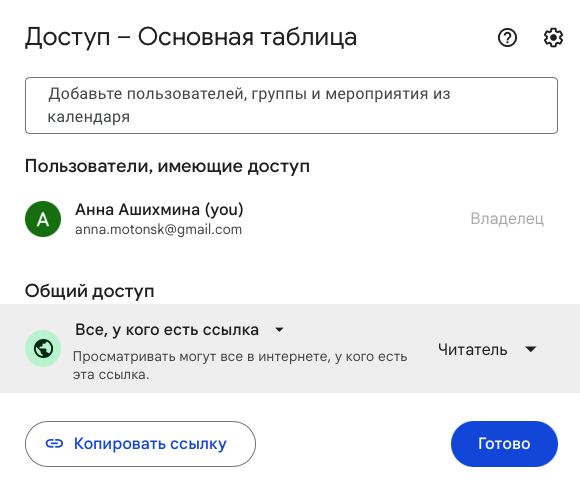Click the green avatar with letter A
The image size is (580, 489).
click(x=43, y=219)
